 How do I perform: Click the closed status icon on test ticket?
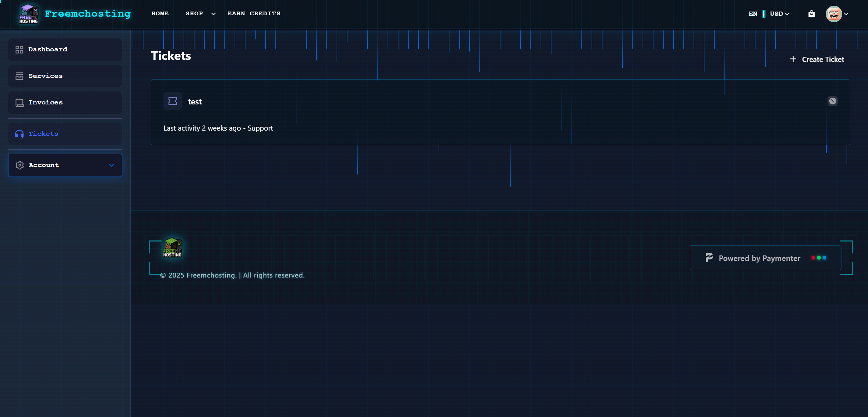tap(832, 101)
